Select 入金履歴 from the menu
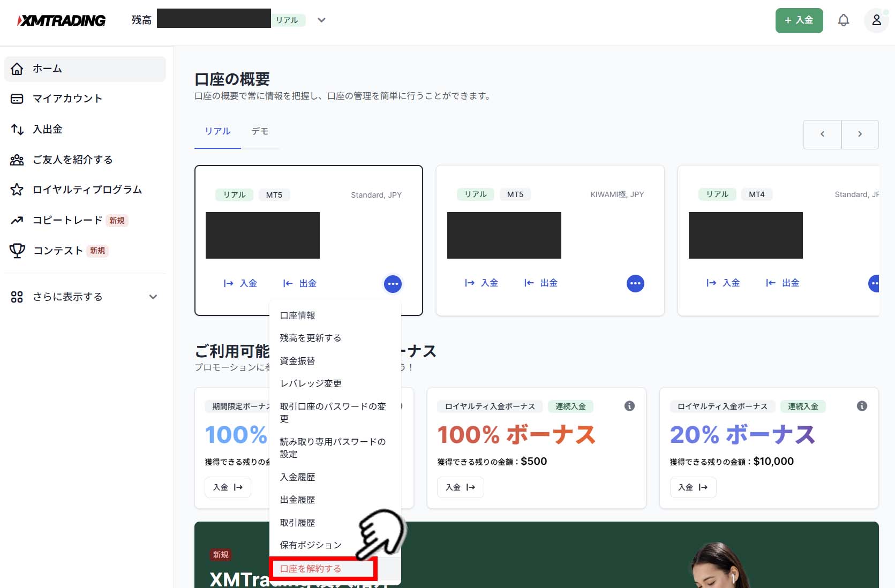 click(x=335, y=477)
